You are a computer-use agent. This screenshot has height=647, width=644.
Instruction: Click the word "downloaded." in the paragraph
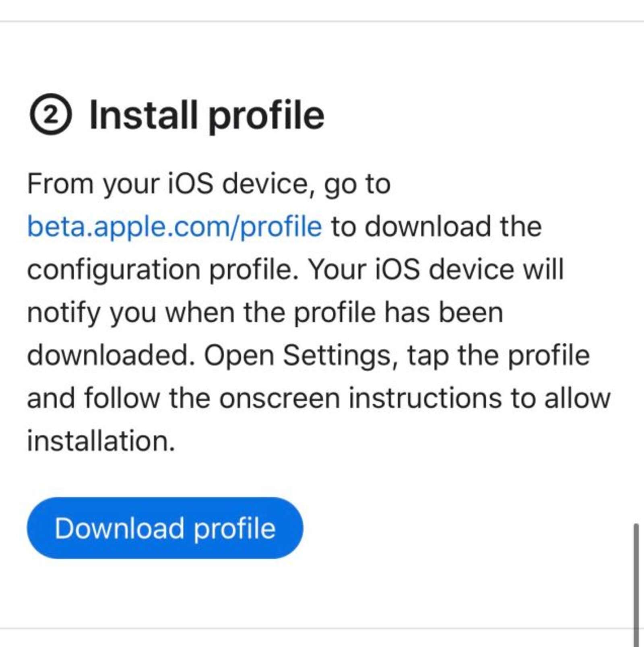(x=111, y=355)
